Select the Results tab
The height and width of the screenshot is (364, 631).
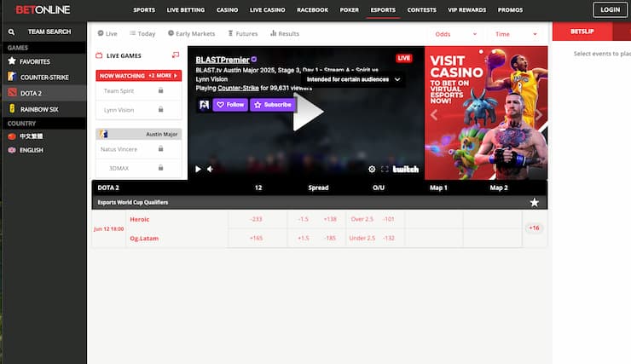[x=285, y=33]
